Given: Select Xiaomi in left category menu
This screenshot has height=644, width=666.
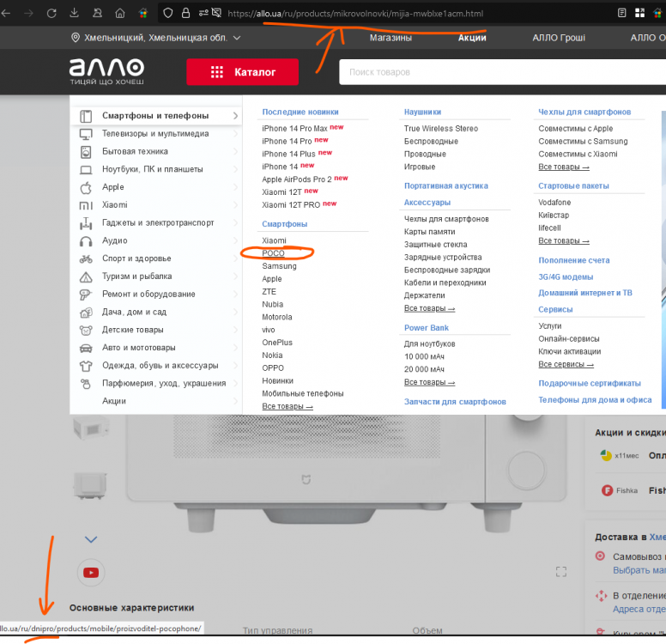Looking at the screenshot, I should [114, 205].
